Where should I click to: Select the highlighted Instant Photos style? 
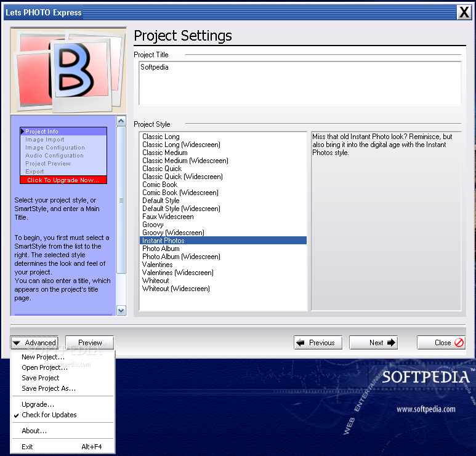(x=223, y=241)
